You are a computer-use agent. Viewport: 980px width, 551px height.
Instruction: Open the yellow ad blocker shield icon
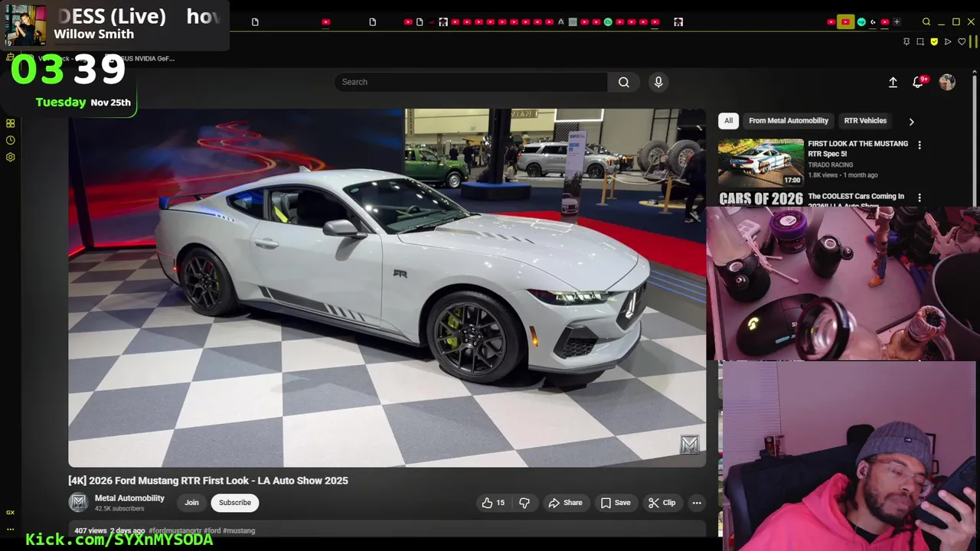point(934,42)
